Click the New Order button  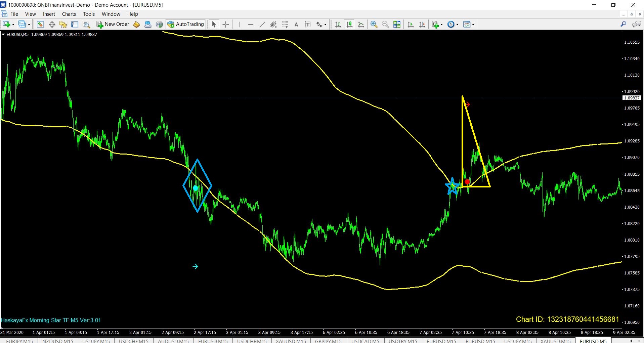[113, 24]
